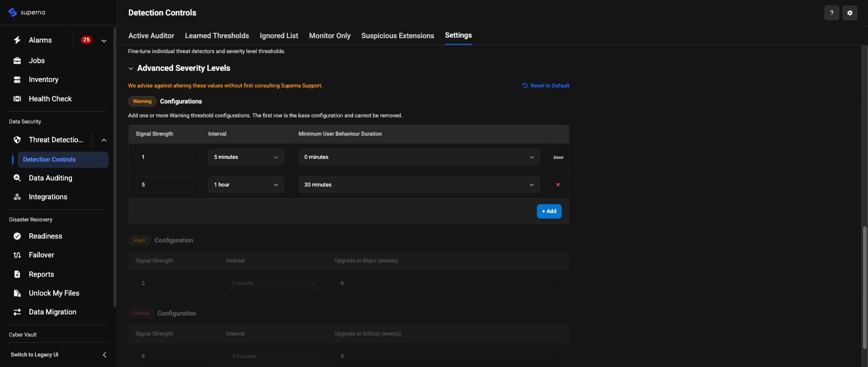
Task: Open Health Check in the sidebar
Action: [50, 99]
